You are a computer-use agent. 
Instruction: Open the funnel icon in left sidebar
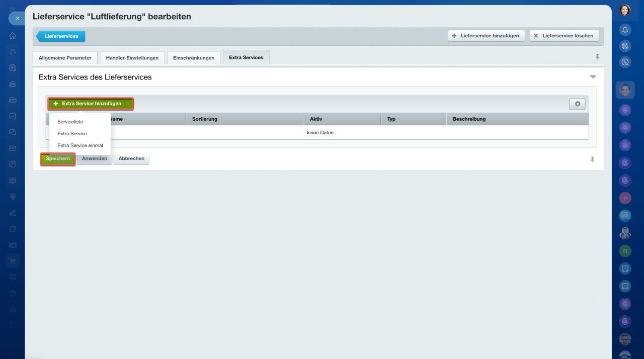pyautogui.click(x=13, y=197)
